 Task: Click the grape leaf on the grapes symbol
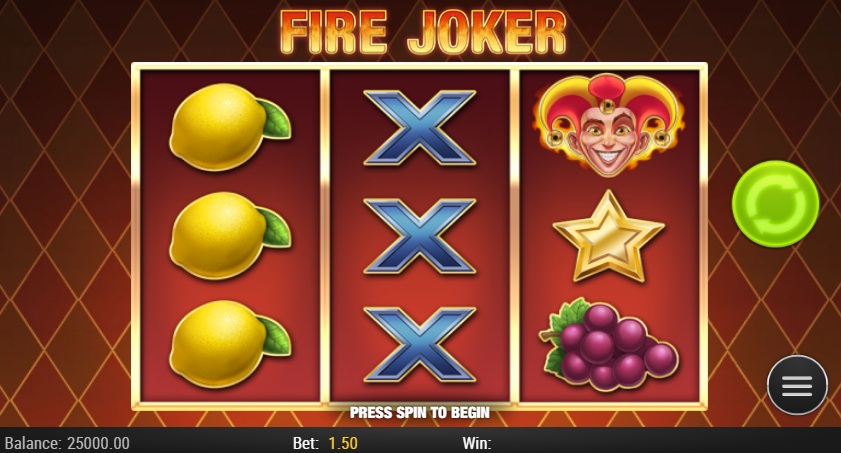564,317
